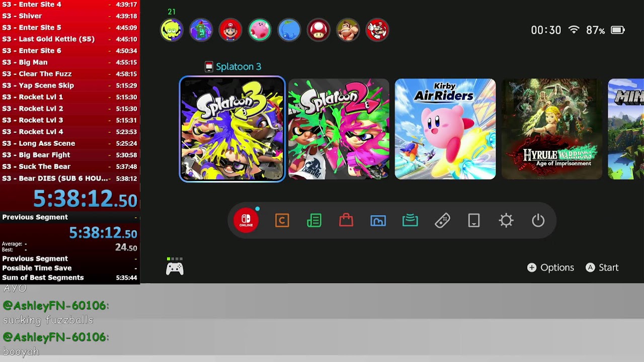This screenshot has width=644, height=362.
Task: Click 'Possible Time Save' row
Action: point(70,268)
